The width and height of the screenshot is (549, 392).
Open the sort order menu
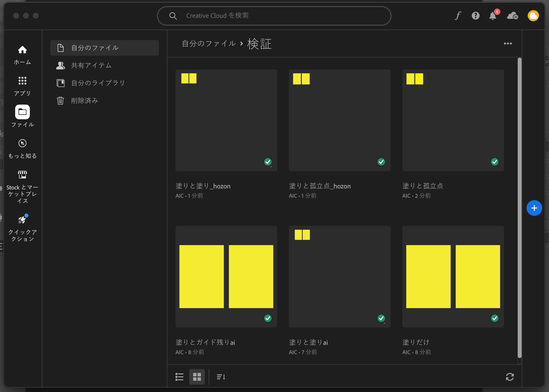pos(221,377)
